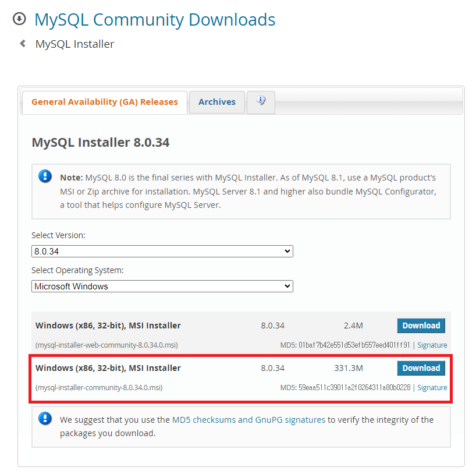Click the blue info icon in the bottom suggestion box
The image size is (476, 474).
[45, 419]
